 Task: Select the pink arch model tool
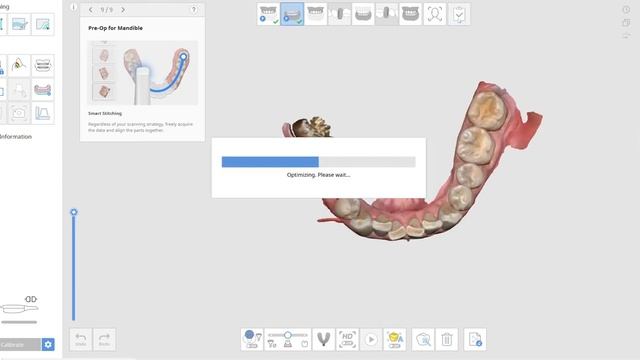click(43, 89)
